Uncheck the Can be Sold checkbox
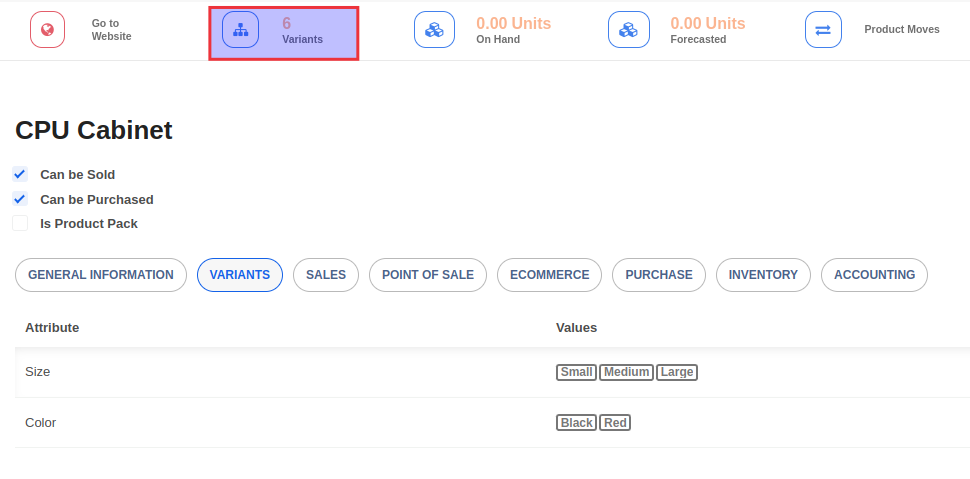Viewport: 970px width, 479px height. point(20,174)
